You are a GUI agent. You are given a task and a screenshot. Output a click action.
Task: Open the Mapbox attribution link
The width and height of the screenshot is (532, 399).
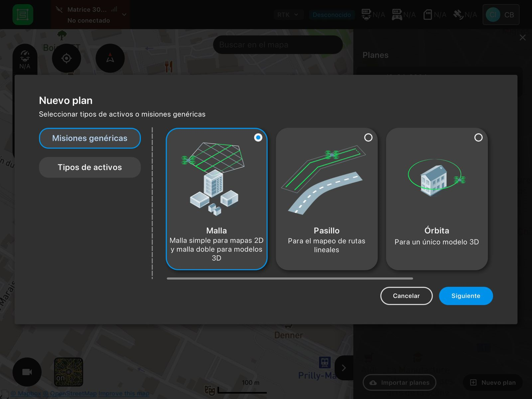click(26, 393)
